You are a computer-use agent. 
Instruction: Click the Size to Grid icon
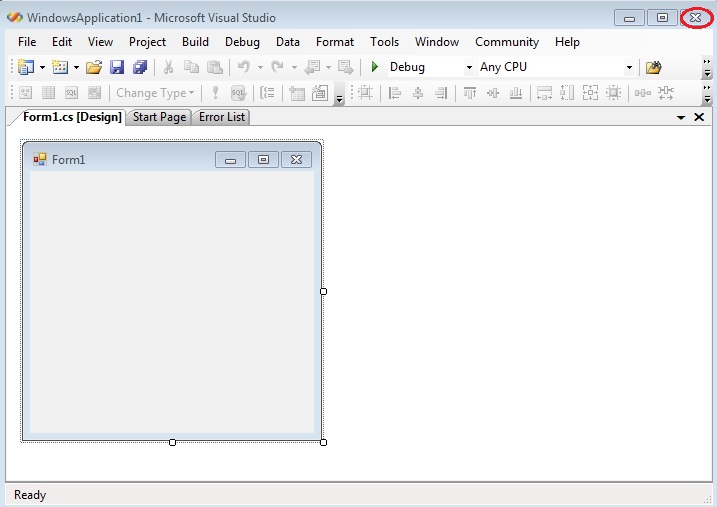[613, 93]
